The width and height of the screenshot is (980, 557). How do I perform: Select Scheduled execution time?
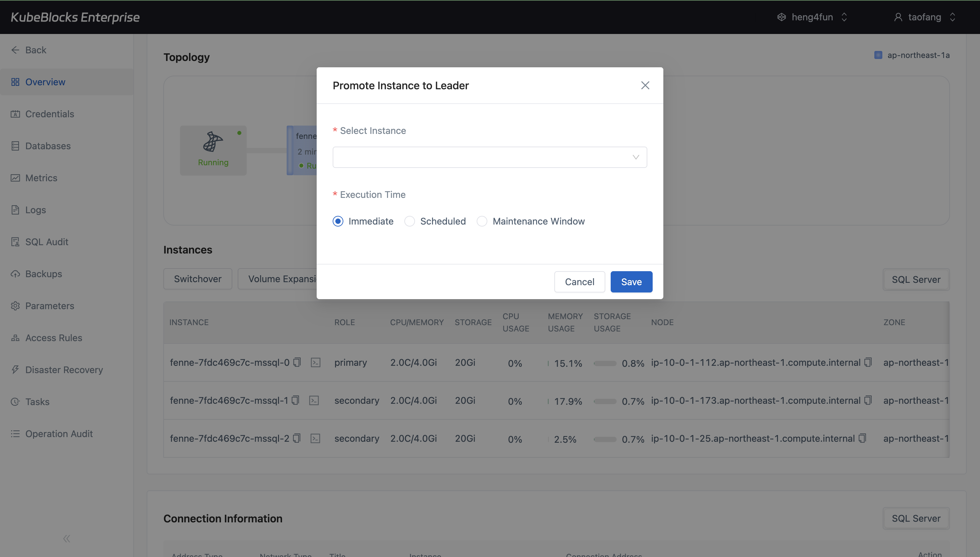[x=409, y=221]
